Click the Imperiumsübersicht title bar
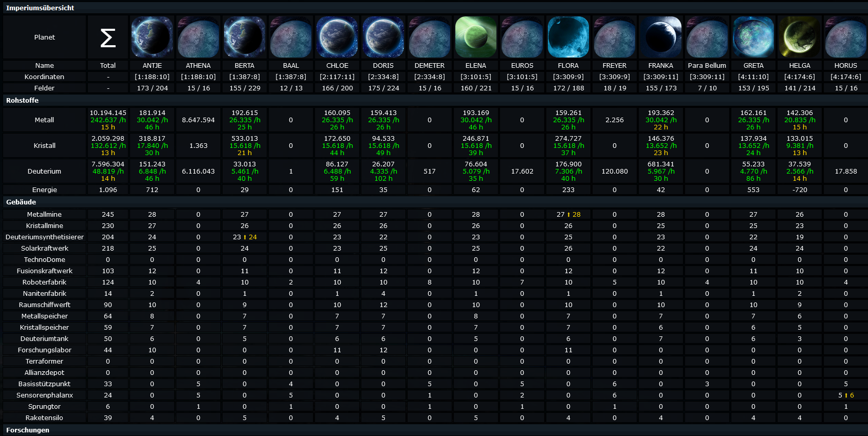868x436 pixels. coord(40,8)
